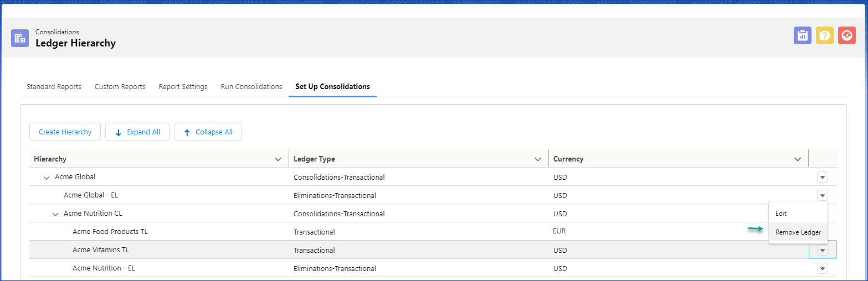Switch to Standard Reports tab

[x=54, y=87]
